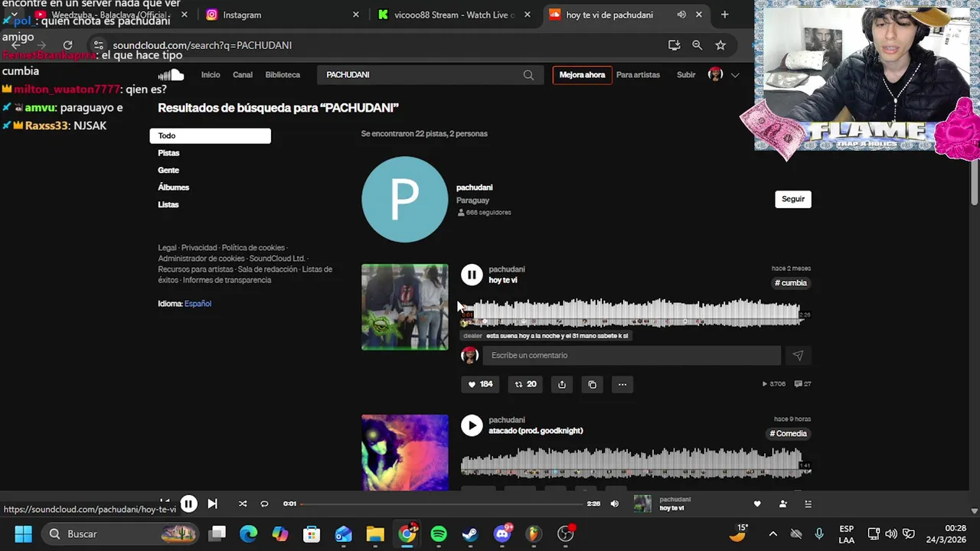Skip to next track in player bar
The height and width of the screenshot is (551, 980).
pos(212,504)
